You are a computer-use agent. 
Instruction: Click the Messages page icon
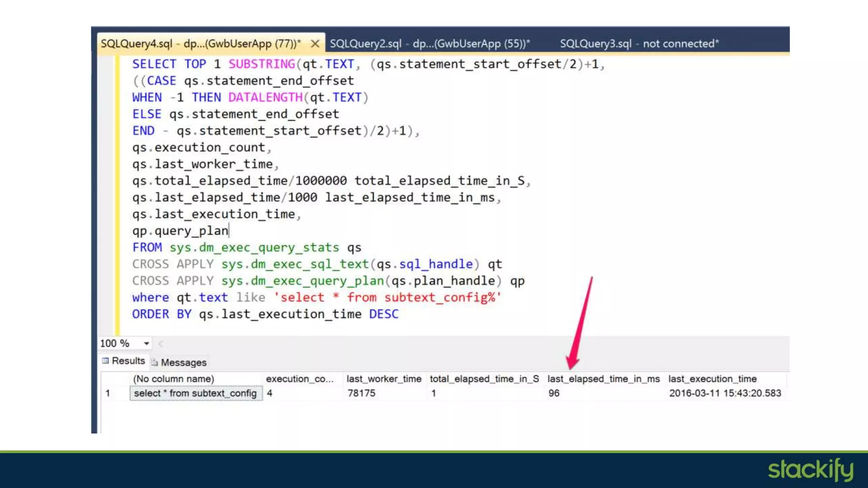point(155,363)
